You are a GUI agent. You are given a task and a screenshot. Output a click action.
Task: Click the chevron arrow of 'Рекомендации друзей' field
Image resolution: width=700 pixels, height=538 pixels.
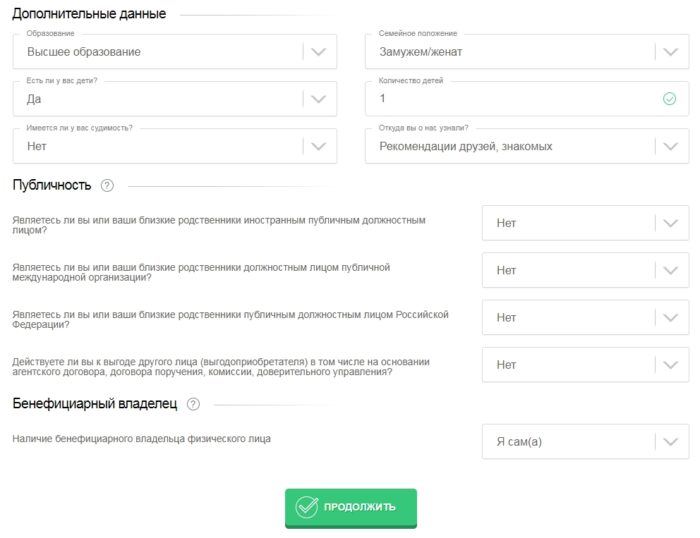669,146
